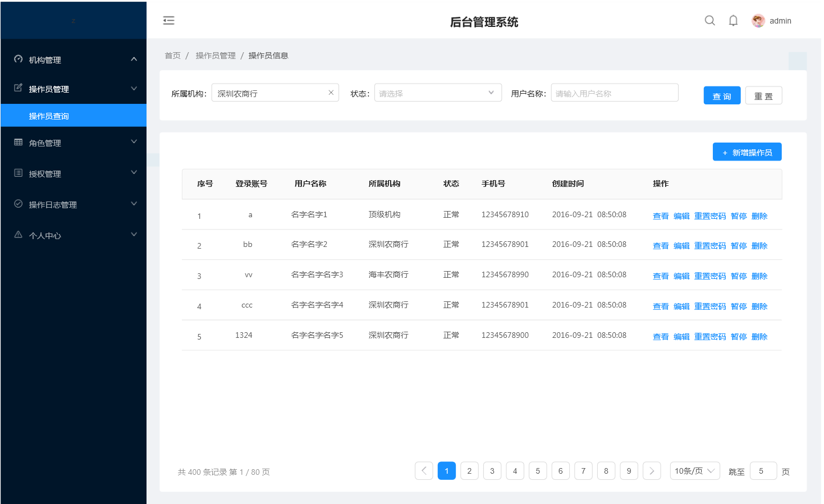
Task: Open the 个人中心 menu item
Action: 74,235
